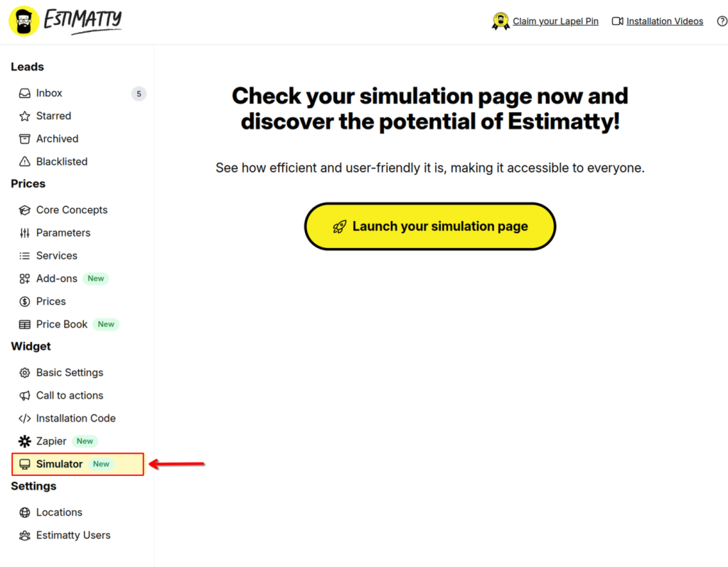
Task: Click the Estimatty bearded face logo
Action: click(x=23, y=21)
